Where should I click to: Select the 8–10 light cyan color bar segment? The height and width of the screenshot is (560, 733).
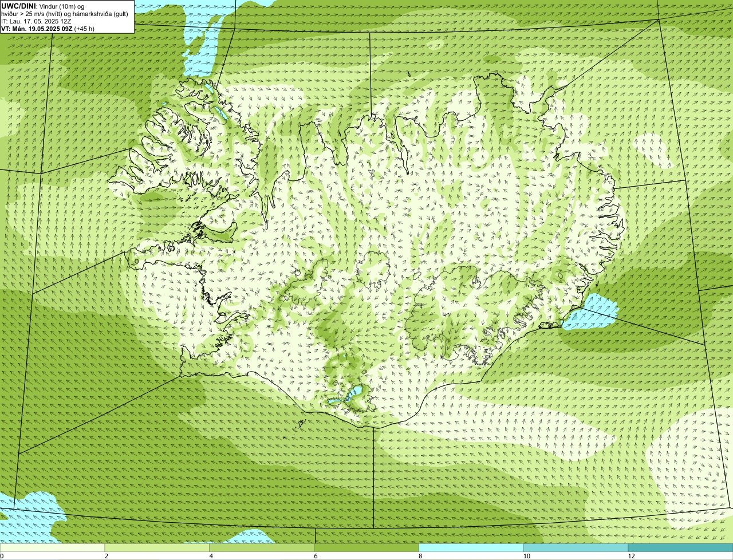[x=471, y=548]
